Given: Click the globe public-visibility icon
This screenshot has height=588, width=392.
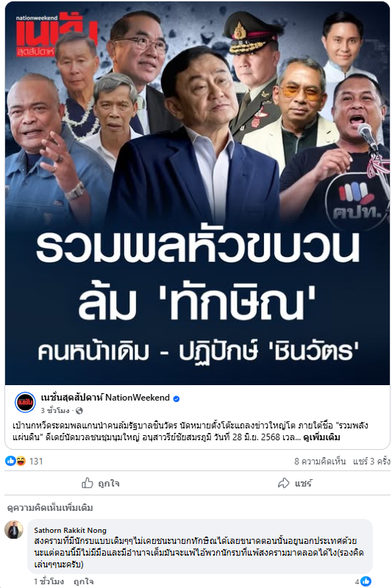Looking at the screenshot, I should [79, 411].
